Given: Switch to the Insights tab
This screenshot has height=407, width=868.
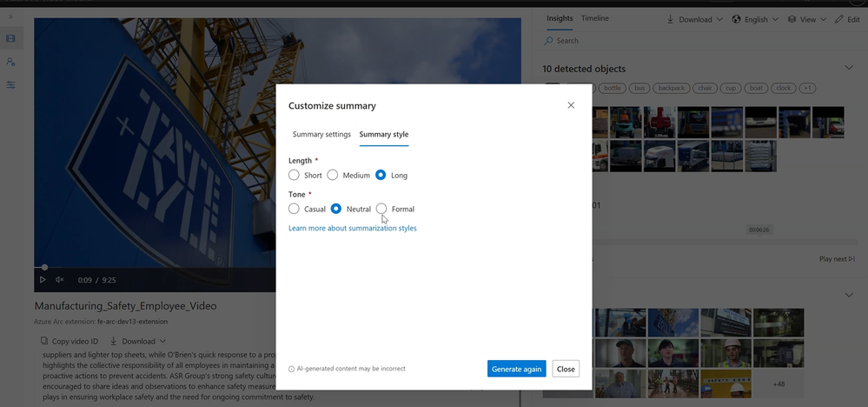Looking at the screenshot, I should (x=560, y=18).
